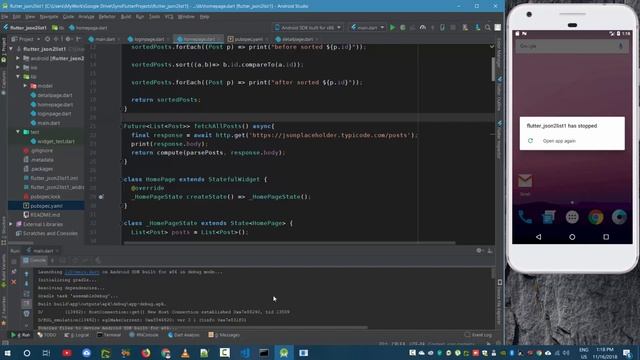Open the Windows Start menu
Viewport: 640px width, 360px height.
click(7, 353)
